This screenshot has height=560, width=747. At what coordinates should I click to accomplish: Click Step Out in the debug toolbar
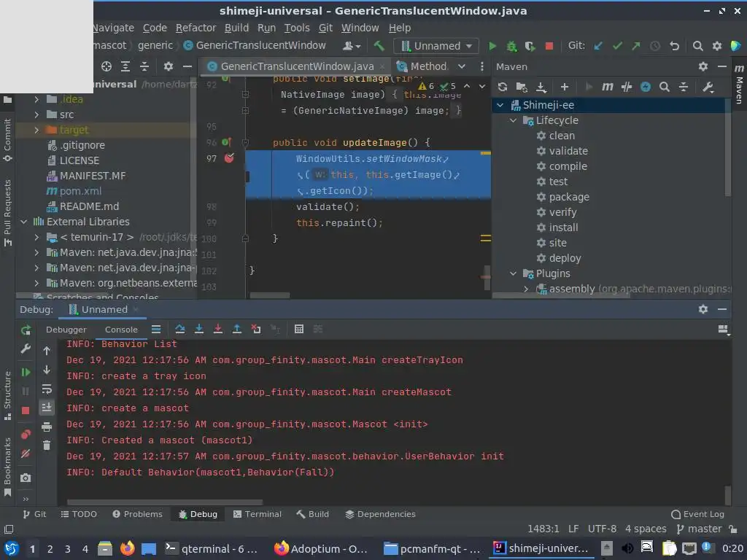[237, 329]
